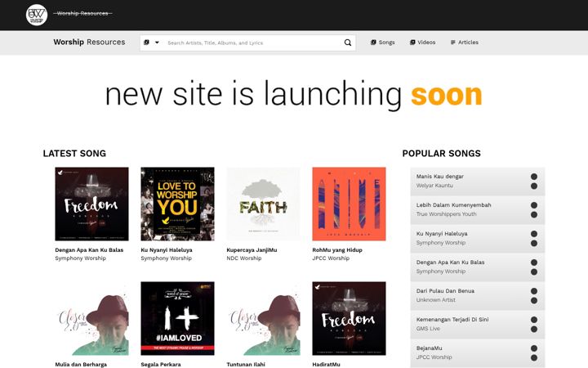Click the Worship Resources header text link

point(82,14)
